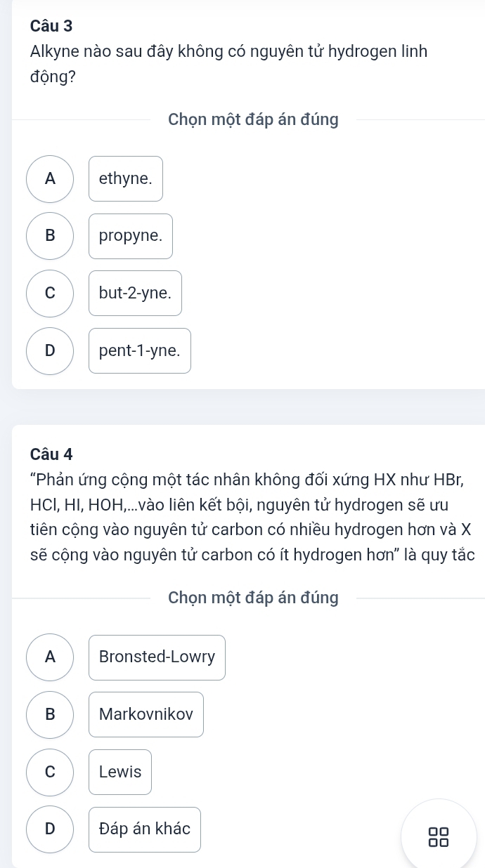The image size is (485, 868).
Task: Select circle B for Câu 3
Action: coord(50,236)
